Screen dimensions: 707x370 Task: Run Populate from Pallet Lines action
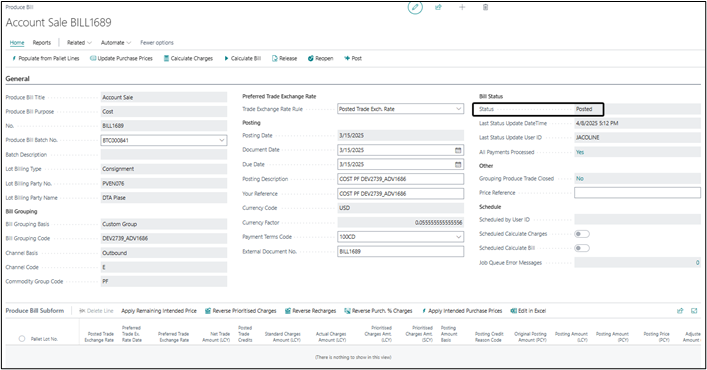coord(46,59)
